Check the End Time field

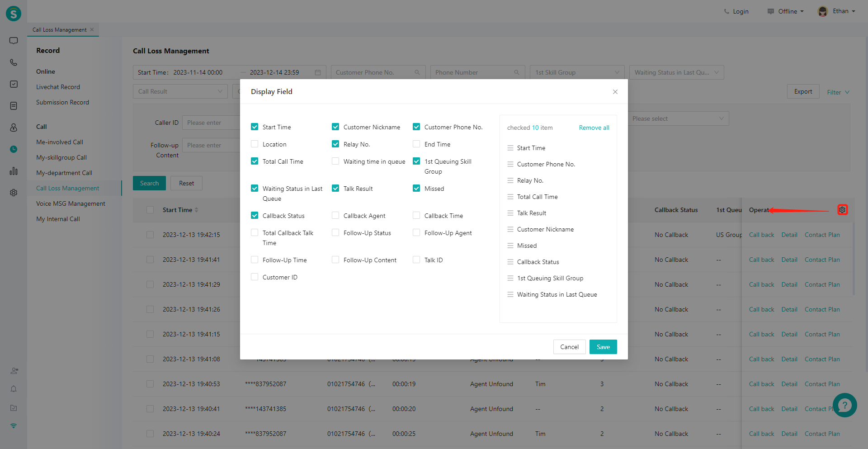[416, 144]
